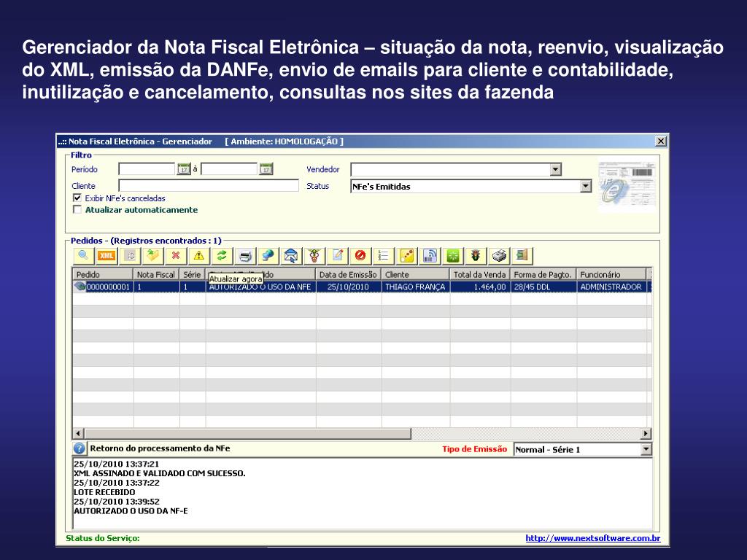Click the 28/45 DDL payment cell
747x560 pixels.
[x=543, y=287]
